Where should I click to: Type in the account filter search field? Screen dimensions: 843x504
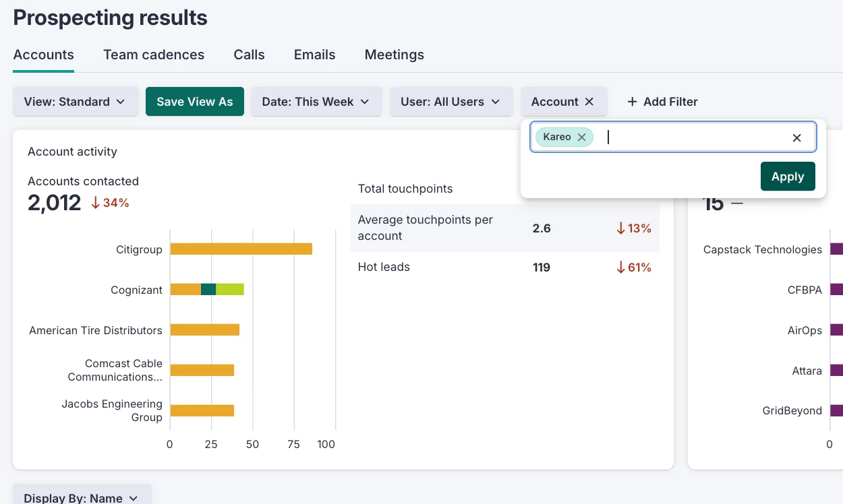[695, 137]
